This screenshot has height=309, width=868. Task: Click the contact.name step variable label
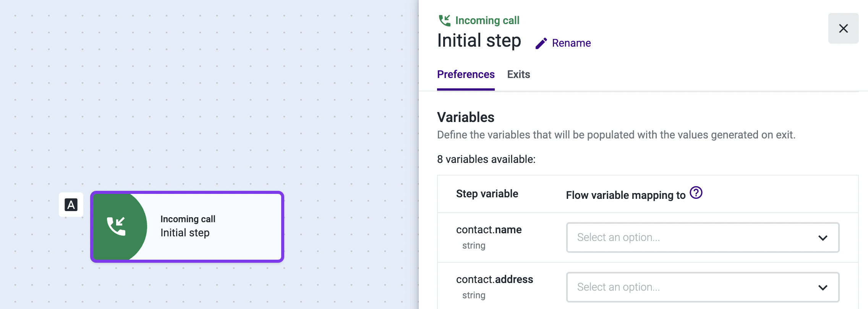(489, 230)
